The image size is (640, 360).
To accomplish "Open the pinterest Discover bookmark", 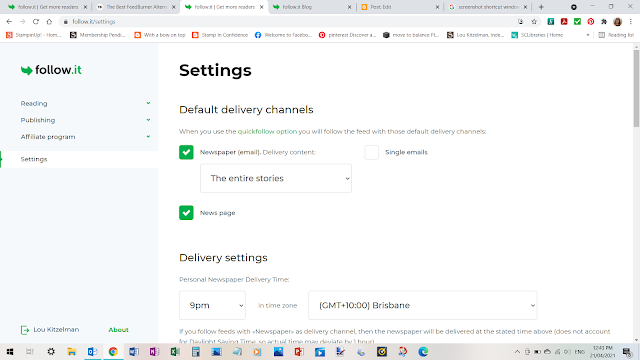I will 347,35.
